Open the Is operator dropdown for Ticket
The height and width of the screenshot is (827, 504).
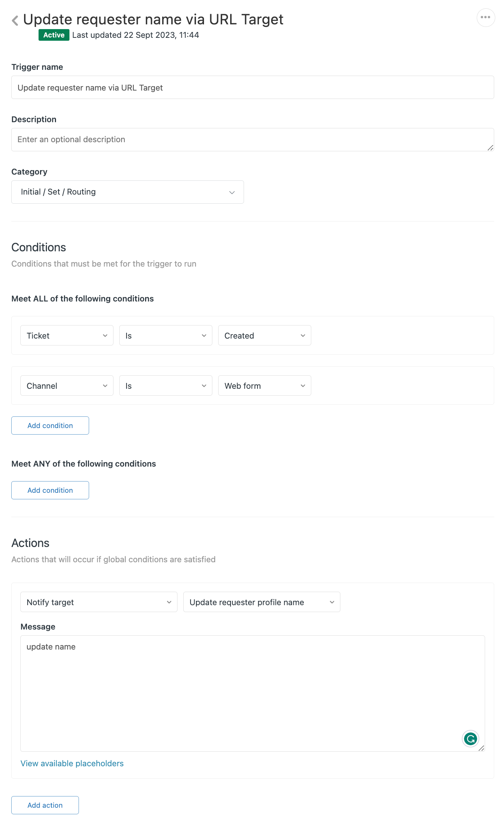click(165, 335)
